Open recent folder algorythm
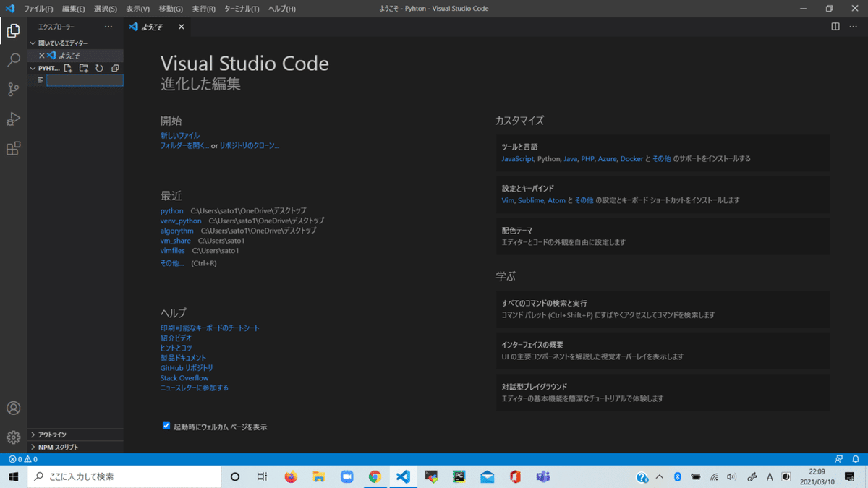The width and height of the screenshot is (868, 488). (x=177, y=231)
